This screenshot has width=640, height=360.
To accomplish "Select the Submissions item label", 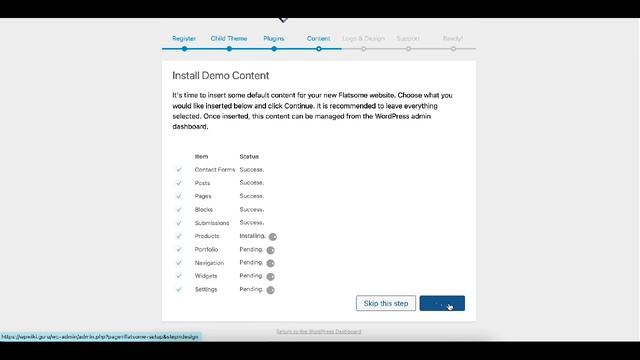I will point(212,223).
